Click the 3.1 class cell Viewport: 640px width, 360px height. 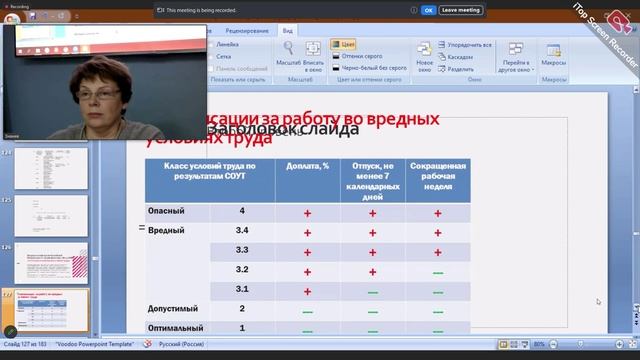tap(242, 290)
